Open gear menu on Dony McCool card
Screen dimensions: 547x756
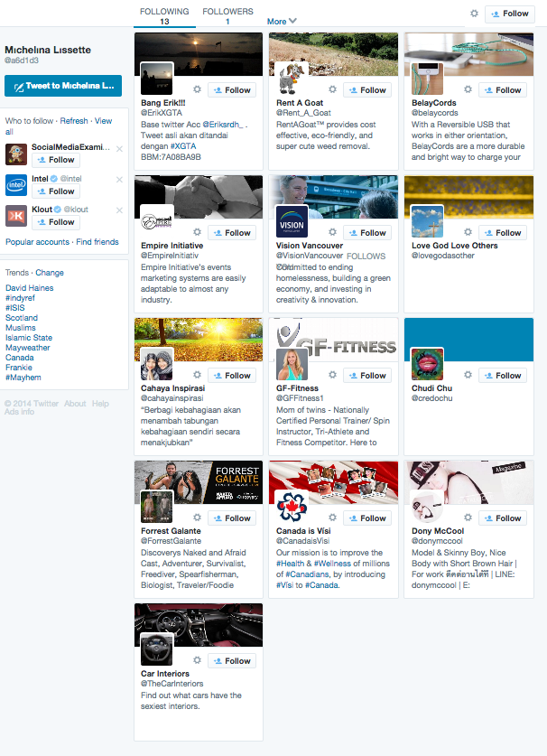click(468, 518)
